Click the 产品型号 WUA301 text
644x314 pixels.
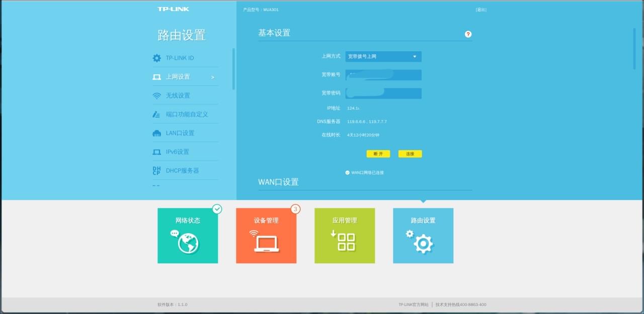click(x=261, y=10)
